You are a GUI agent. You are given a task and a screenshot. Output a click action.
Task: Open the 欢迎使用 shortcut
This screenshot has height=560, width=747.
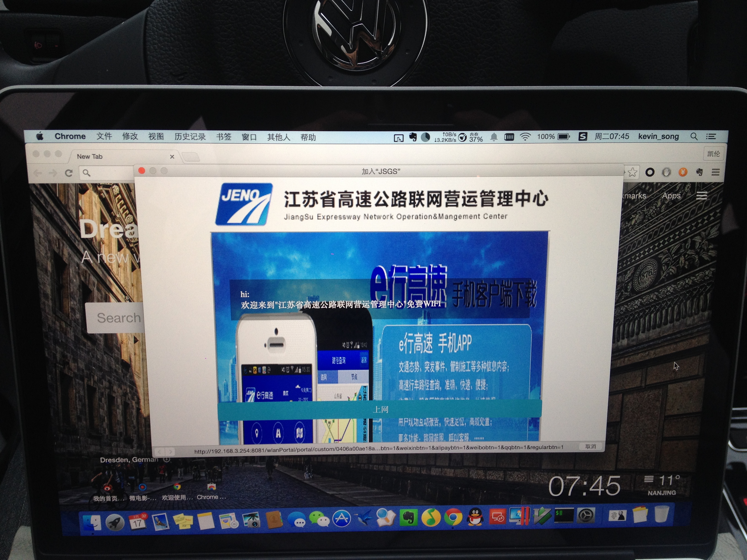(177, 492)
